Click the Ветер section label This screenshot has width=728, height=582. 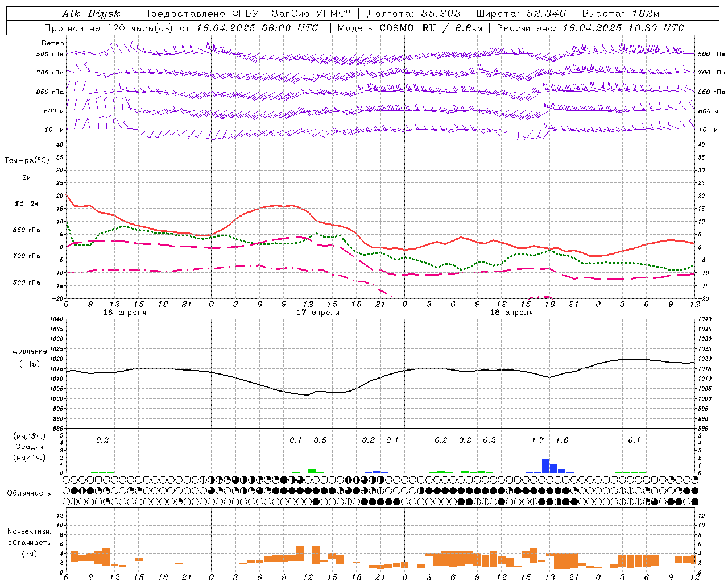53,43
